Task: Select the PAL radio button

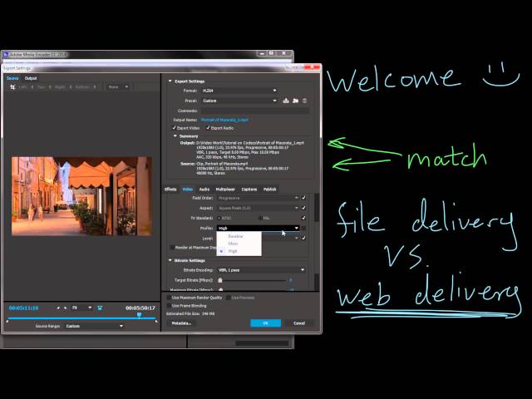Action: click(x=260, y=218)
